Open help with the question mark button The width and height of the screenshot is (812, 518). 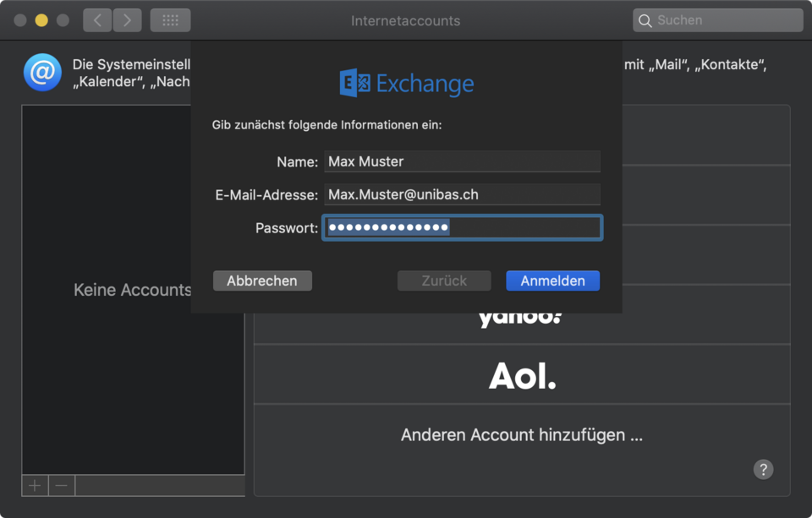[x=763, y=470]
